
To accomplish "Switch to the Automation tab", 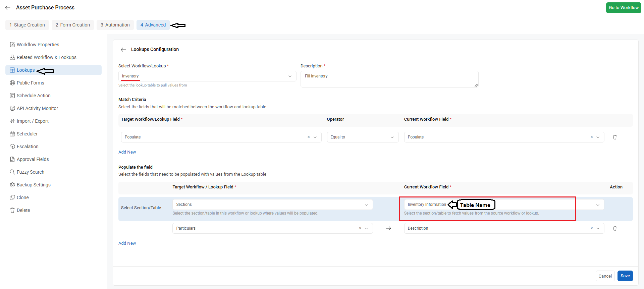I will pos(115,25).
